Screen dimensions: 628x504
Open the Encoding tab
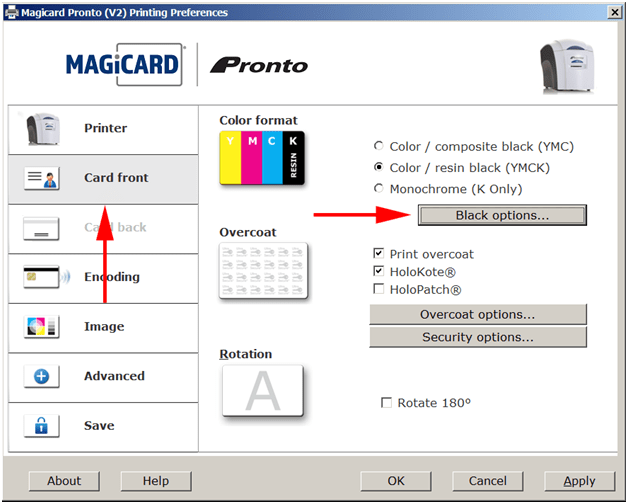point(103,278)
